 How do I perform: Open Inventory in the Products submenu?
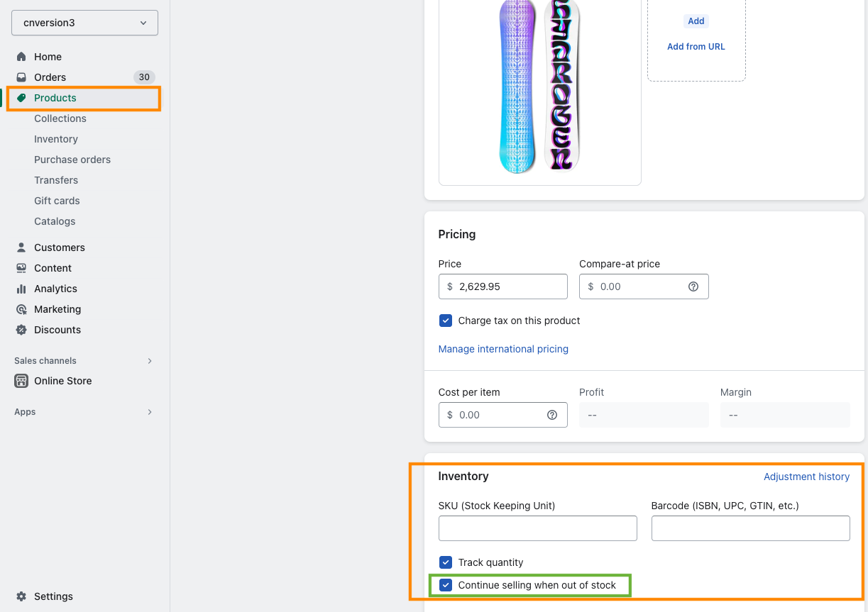pos(56,139)
